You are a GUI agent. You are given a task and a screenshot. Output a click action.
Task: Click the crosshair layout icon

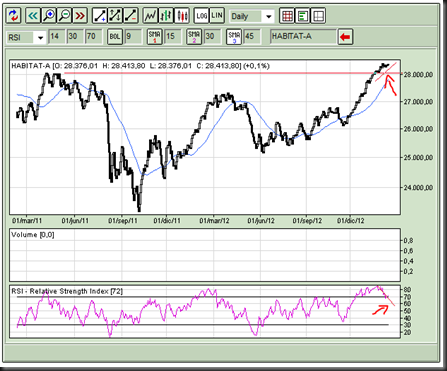318,16
